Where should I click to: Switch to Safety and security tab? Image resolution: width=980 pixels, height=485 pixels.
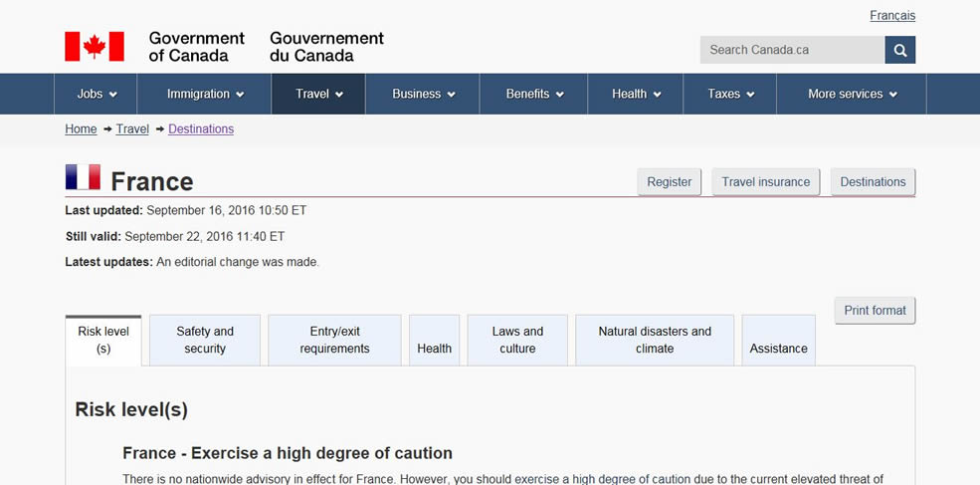click(x=205, y=340)
